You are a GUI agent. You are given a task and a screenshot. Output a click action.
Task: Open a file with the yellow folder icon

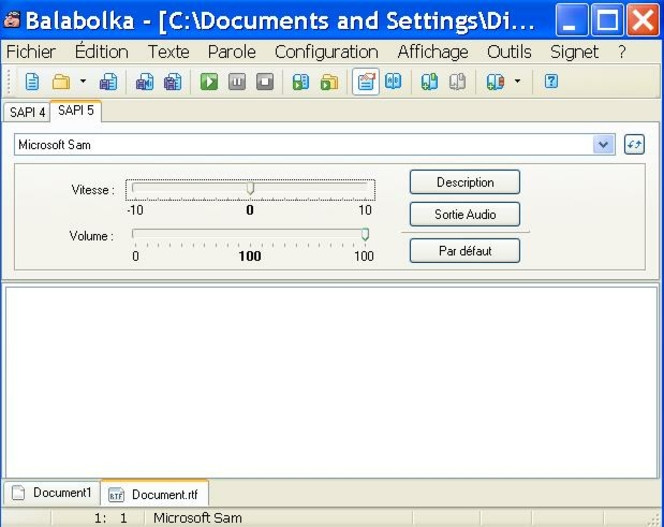pyautogui.click(x=61, y=81)
